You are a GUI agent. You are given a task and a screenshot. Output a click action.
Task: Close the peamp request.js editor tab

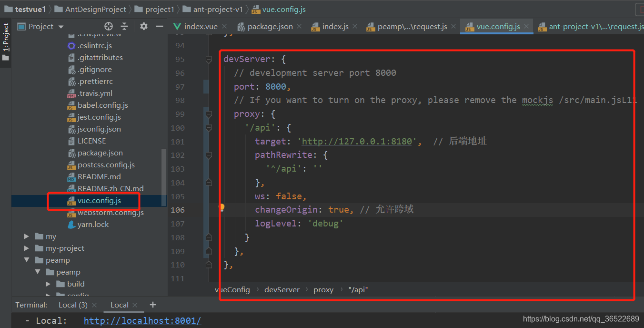pyautogui.click(x=453, y=27)
